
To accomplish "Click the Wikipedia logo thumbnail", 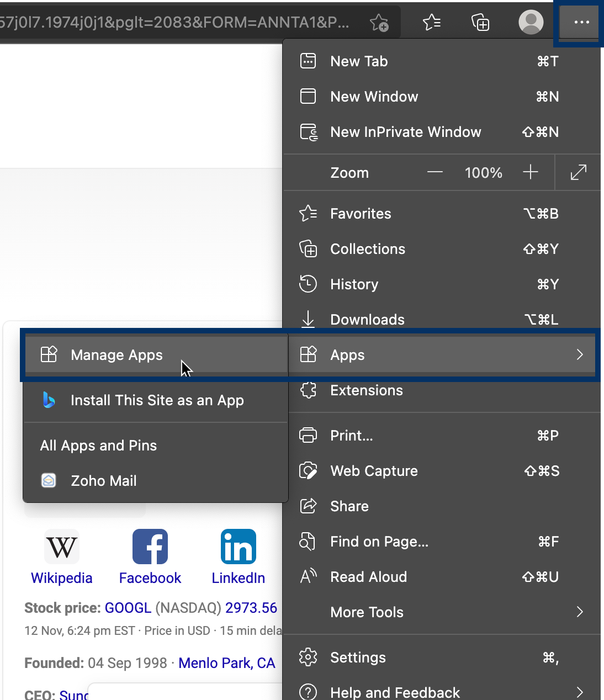I will pos(62,547).
